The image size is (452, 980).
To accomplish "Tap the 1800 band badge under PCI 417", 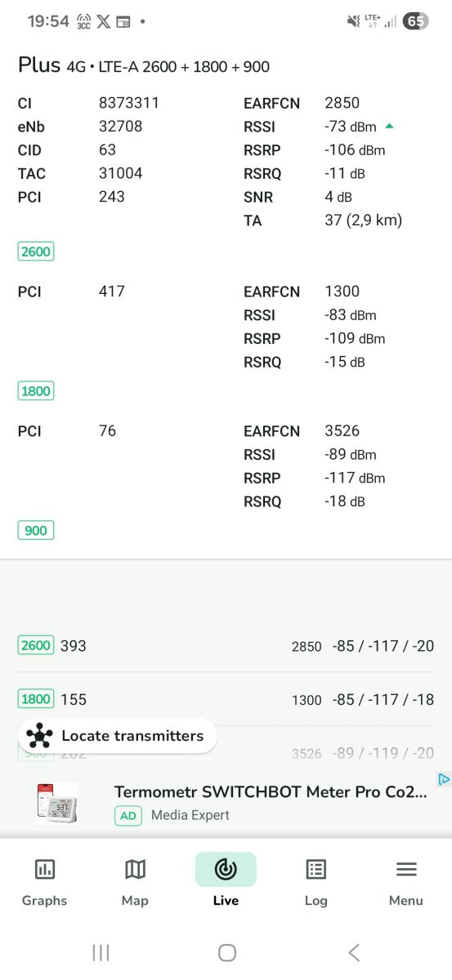I will click(x=36, y=391).
